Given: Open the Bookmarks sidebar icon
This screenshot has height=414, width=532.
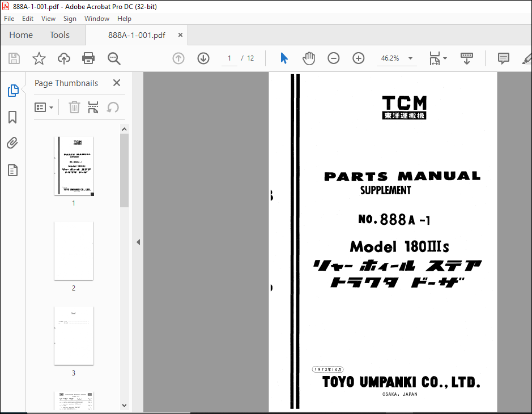Looking at the screenshot, I should tap(12, 117).
